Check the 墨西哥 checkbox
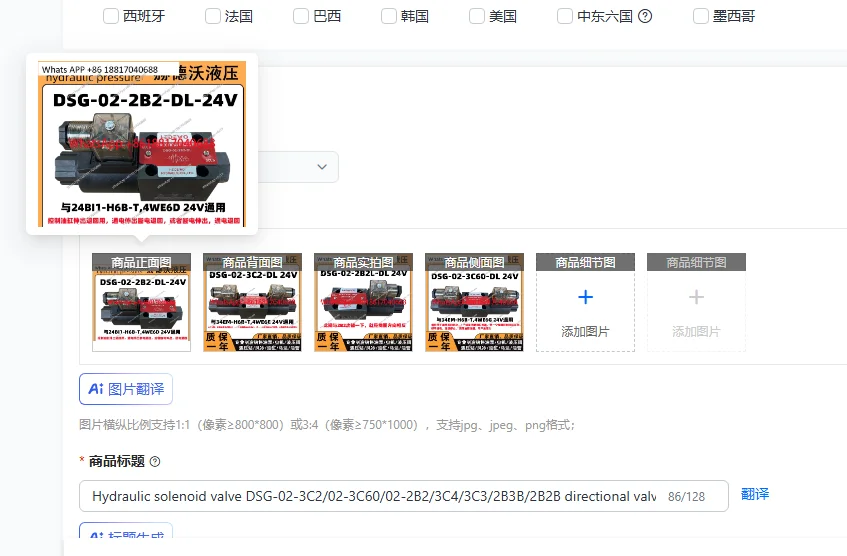The height and width of the screenshot is (556, 847). 701,16
